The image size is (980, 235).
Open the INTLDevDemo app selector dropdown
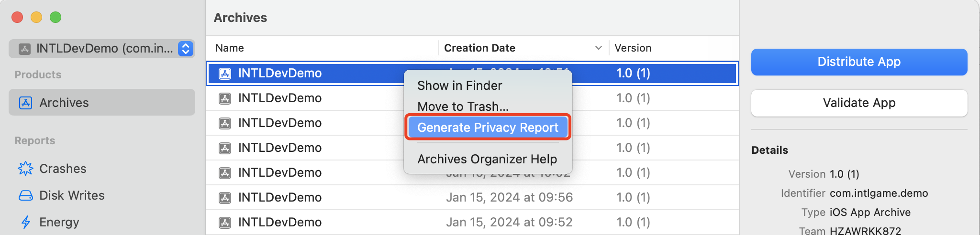click(x=185, y=49)
